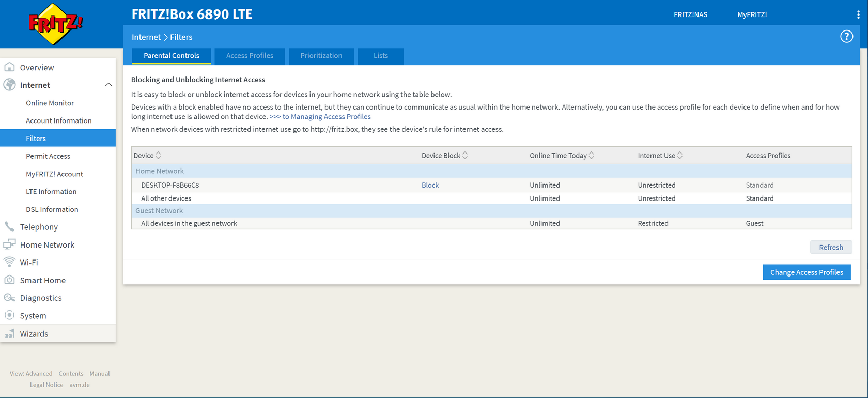This screenshot has height=398, width=868.
Task: Click the Wi-Fi signal icon
Action: [9, 262]
